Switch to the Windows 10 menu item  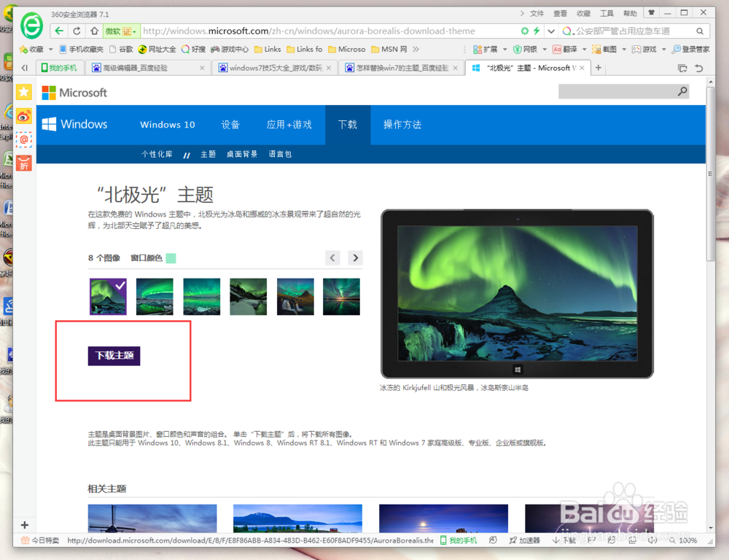click(167, 125)
